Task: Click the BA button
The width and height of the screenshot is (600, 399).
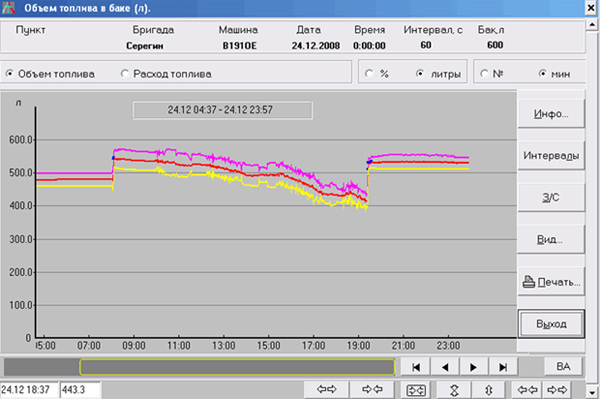Action: (x=563, y=366)
